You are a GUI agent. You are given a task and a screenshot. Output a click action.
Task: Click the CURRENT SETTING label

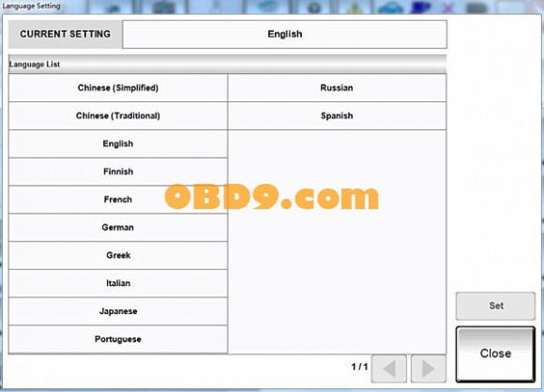pyautogui.click(x=66, y=34)
